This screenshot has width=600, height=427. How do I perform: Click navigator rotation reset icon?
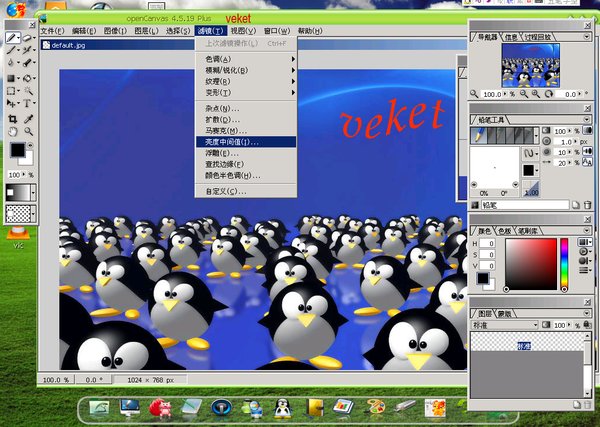(x=549, y=94)
